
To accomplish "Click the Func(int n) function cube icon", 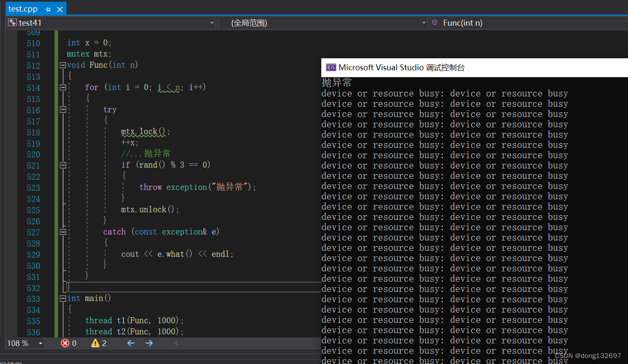I will [x=435, y=22].
